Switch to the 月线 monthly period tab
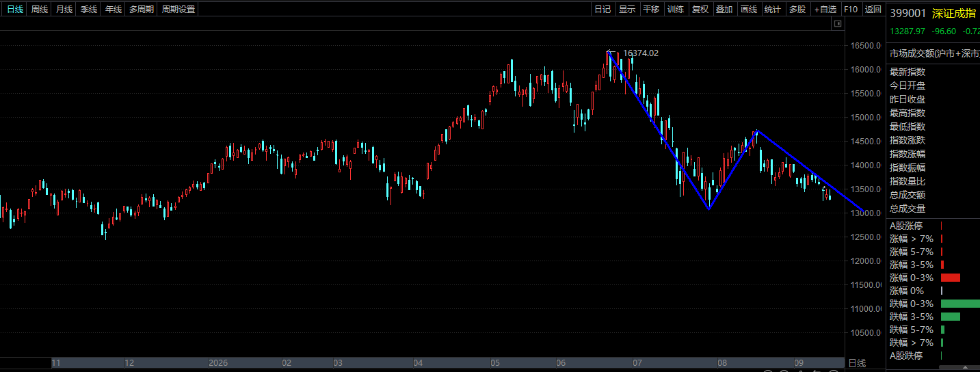This screenshot has width=980, height=372. tap(64, 10)
